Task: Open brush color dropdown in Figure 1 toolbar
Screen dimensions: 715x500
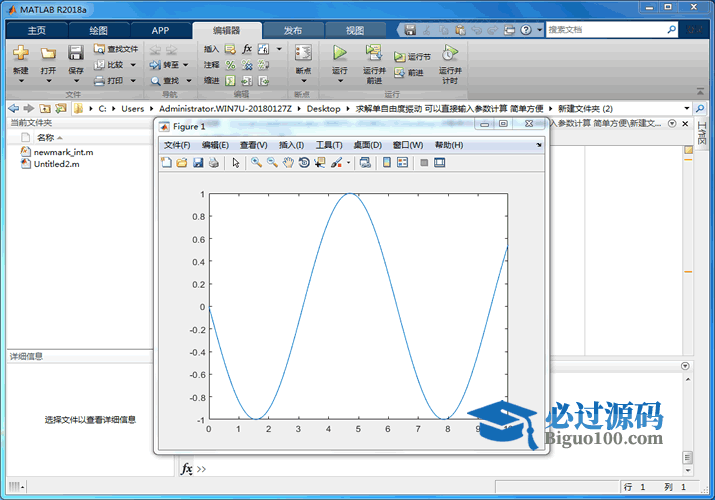Action: 348,163
